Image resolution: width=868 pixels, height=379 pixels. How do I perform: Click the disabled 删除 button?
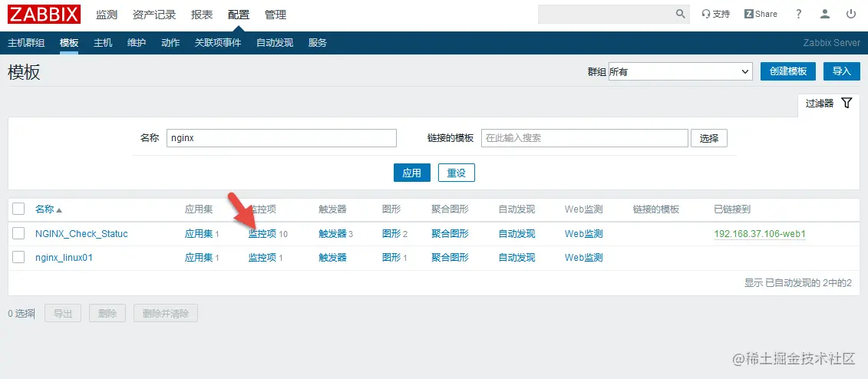click(107, 313)
